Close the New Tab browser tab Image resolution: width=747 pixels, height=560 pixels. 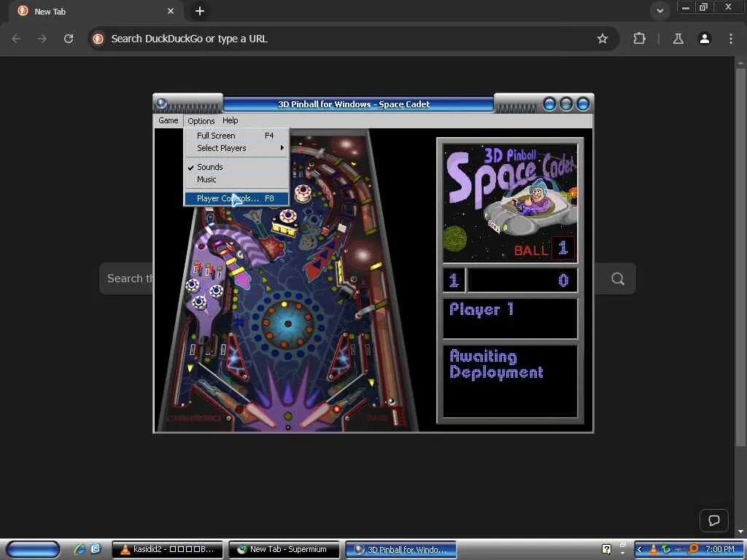point(171,11)
